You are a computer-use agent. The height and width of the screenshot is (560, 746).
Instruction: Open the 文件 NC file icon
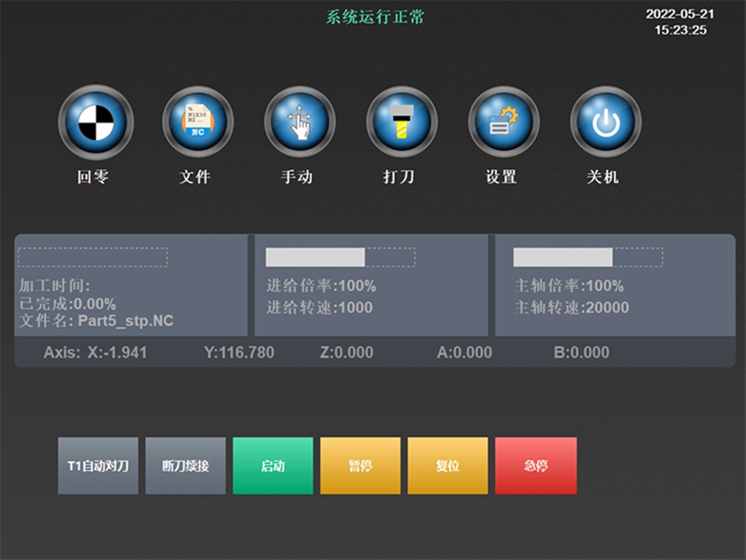click(x=198, y=123)
